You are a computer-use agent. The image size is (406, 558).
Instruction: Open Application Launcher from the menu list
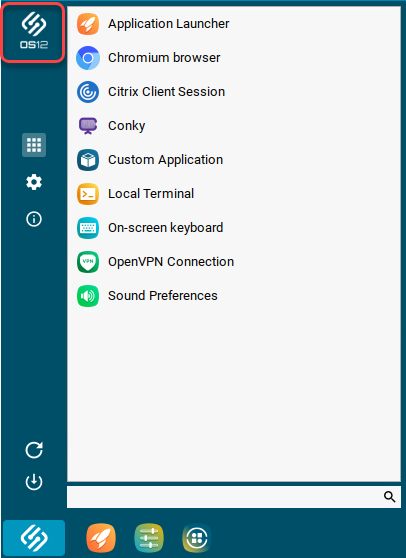153,23
